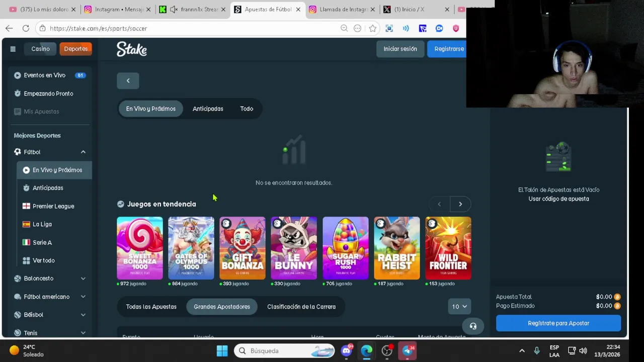Select Grandes Apostadores tab
Viewport: 644px width, 362px height.
(222, 307)
